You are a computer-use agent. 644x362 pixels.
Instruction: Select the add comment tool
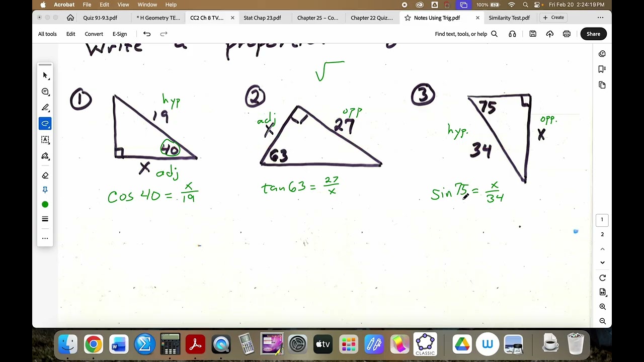[x=45, y=92]
